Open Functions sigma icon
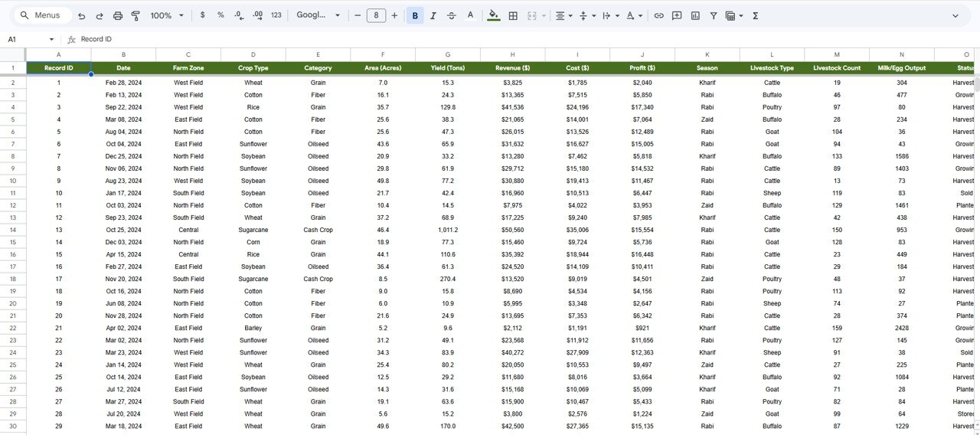Screen dimensions: 980x435 click(x=755, y=15)
